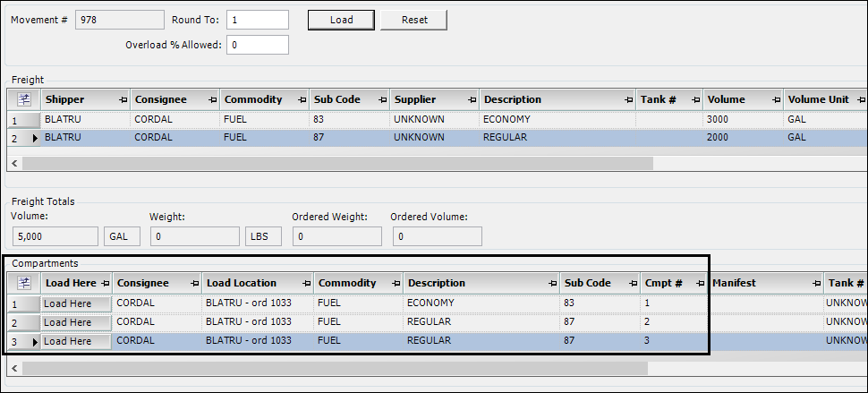Focus the Round To input field
The height and width of the screenshot is (393, 868).
coord(257,20)
